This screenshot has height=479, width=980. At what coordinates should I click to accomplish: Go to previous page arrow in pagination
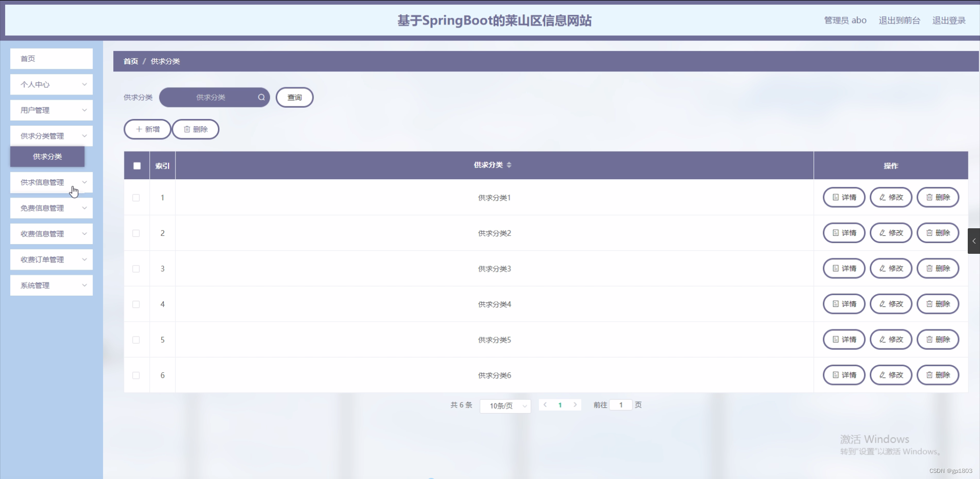point(545,405)
